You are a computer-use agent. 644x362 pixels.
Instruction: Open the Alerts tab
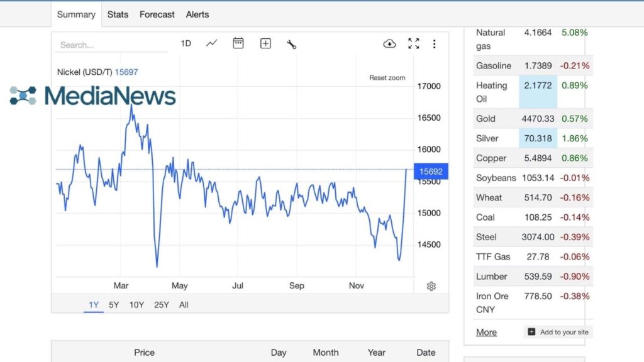(197, 14)
